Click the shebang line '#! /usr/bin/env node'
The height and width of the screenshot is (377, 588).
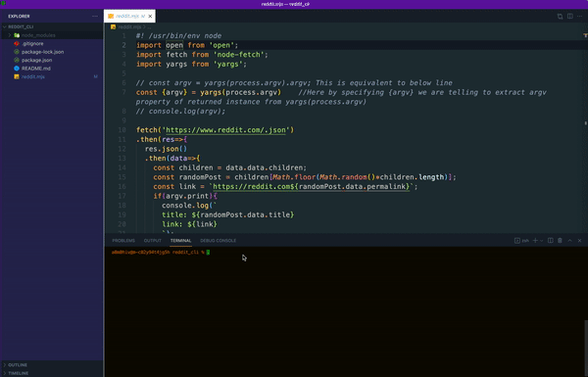pyautogui.click(x=178, y=36)
